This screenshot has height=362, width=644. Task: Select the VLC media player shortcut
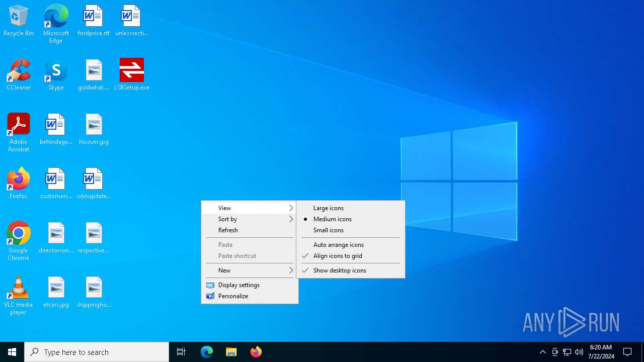[19, 295]
